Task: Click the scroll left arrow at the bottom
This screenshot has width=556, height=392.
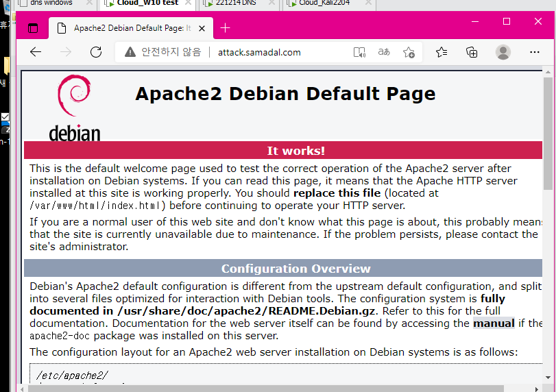Action: (23, 389)
